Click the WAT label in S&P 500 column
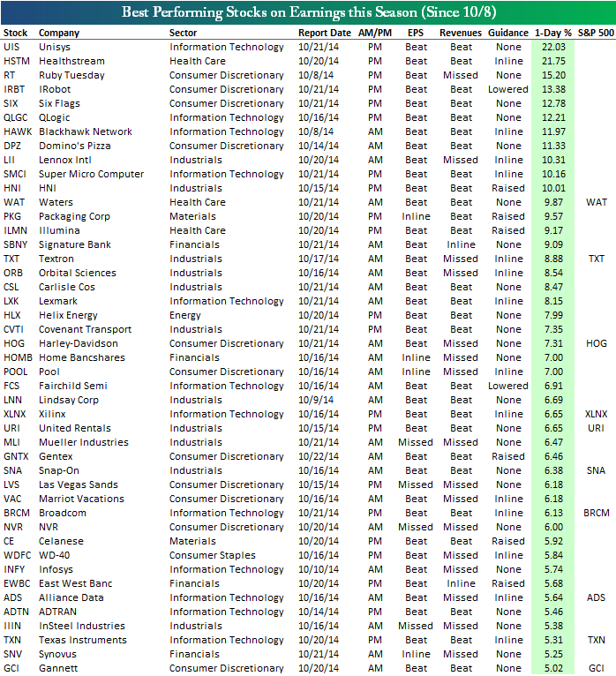Image resolution: width=616 pixels, height=676 pixels. pos(597,202)
